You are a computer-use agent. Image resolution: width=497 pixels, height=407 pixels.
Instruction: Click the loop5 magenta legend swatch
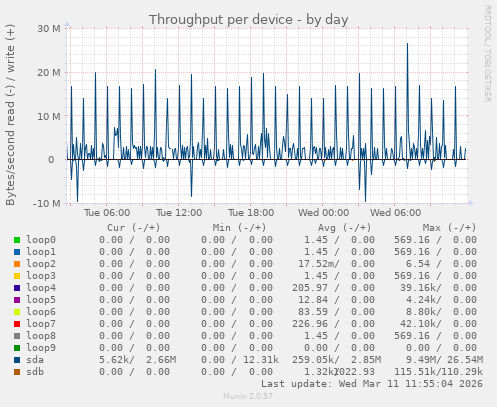(x=17, y=300)
